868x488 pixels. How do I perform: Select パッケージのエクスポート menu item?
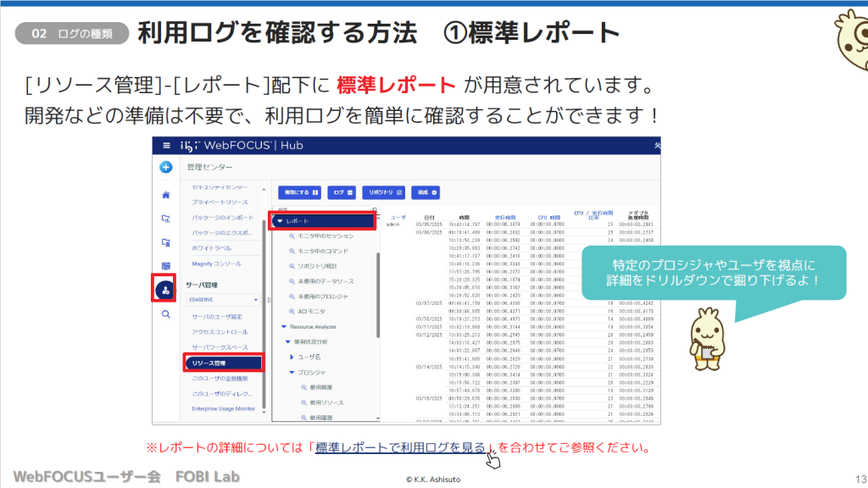(221, 233)
